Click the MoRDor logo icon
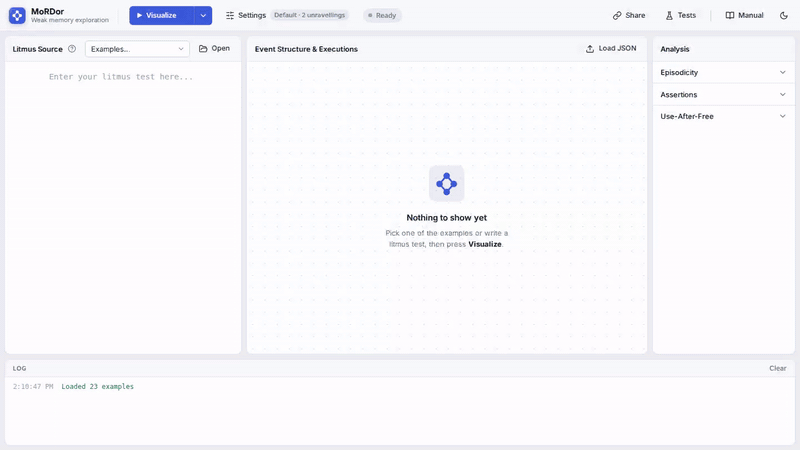 (x=17, y=15)
